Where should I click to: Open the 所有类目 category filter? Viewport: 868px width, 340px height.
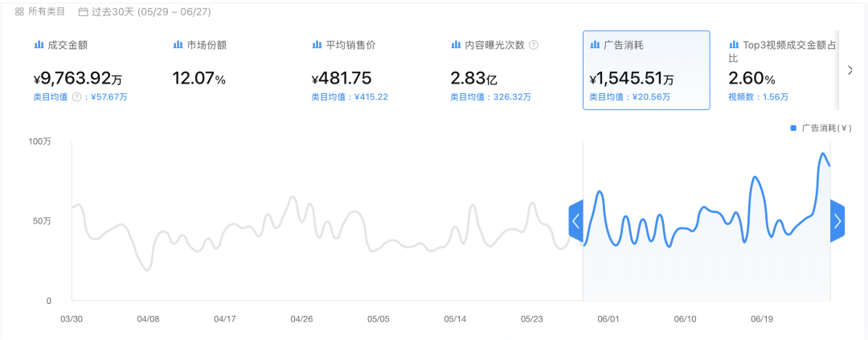tap(40, 11)
